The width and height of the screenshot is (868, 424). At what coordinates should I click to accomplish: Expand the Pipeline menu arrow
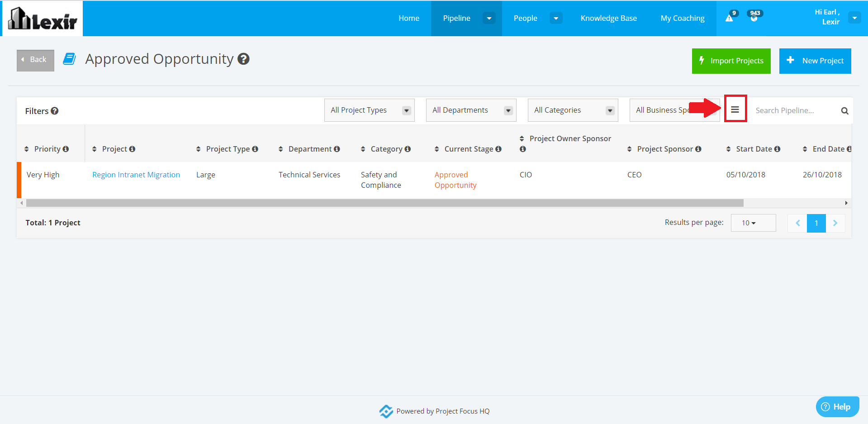[x=489, y=18]
